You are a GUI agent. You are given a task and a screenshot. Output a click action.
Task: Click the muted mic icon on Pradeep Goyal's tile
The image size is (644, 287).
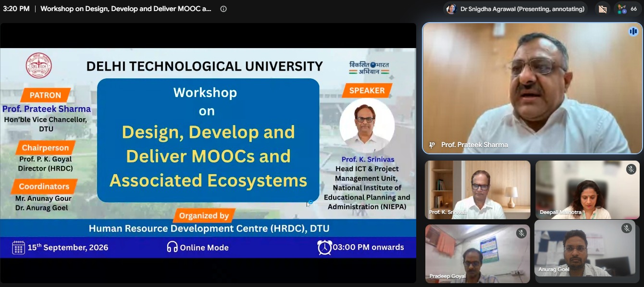click(521, 233)
